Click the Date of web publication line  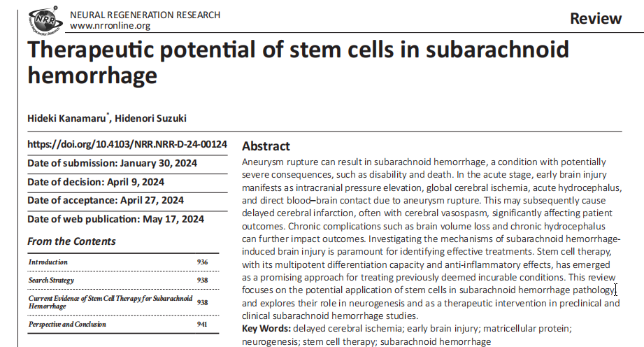pos(116,219)
